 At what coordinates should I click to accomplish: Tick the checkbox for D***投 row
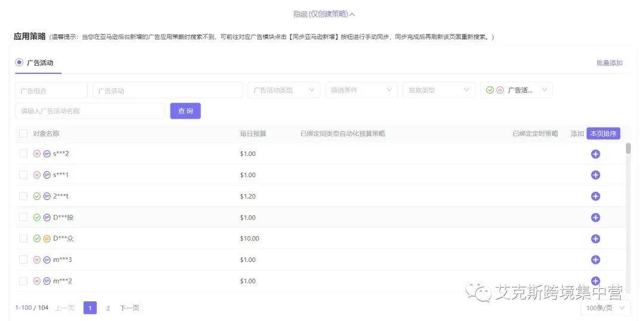23,217
